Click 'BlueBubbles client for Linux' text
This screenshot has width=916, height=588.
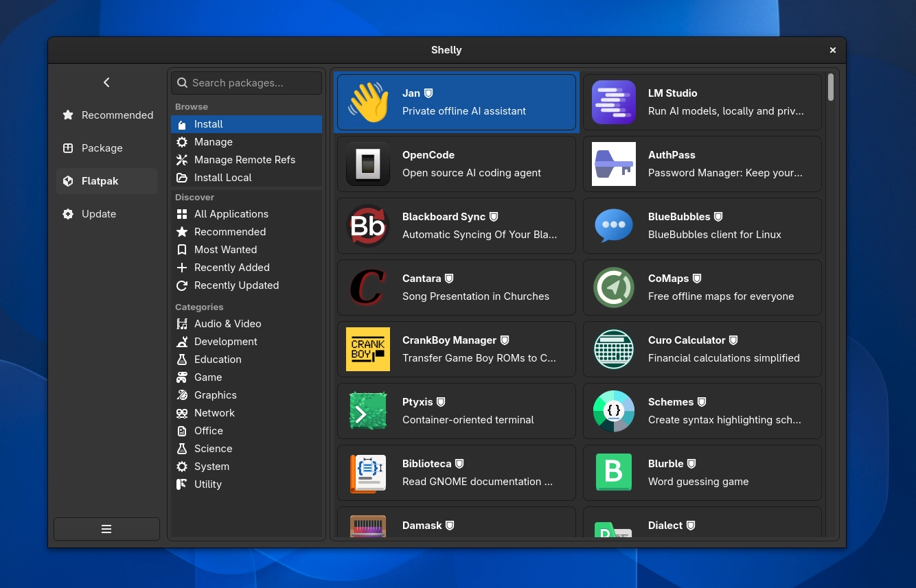tap(715, 235)
